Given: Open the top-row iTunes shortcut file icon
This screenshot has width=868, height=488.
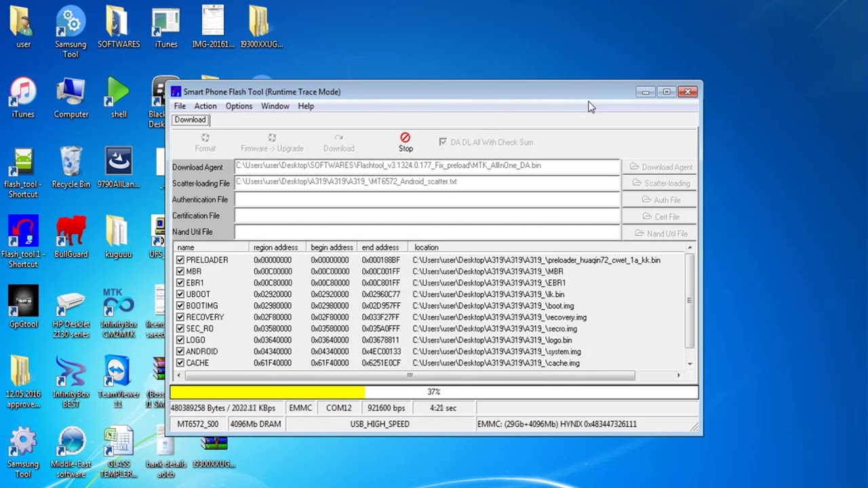Looking at the screenshot, I should (165, 22).
